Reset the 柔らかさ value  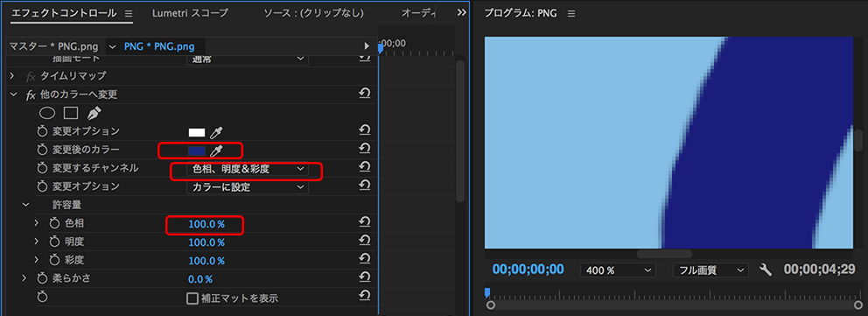coord(364,277)
